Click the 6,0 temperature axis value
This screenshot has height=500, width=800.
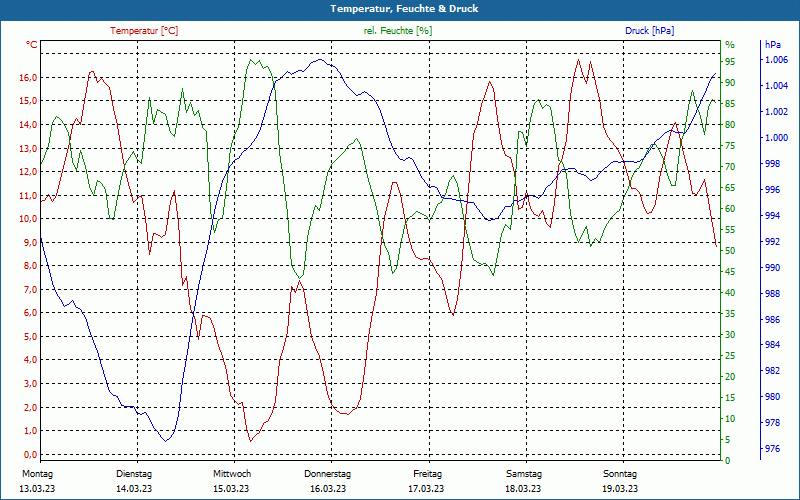coord(31,313)
